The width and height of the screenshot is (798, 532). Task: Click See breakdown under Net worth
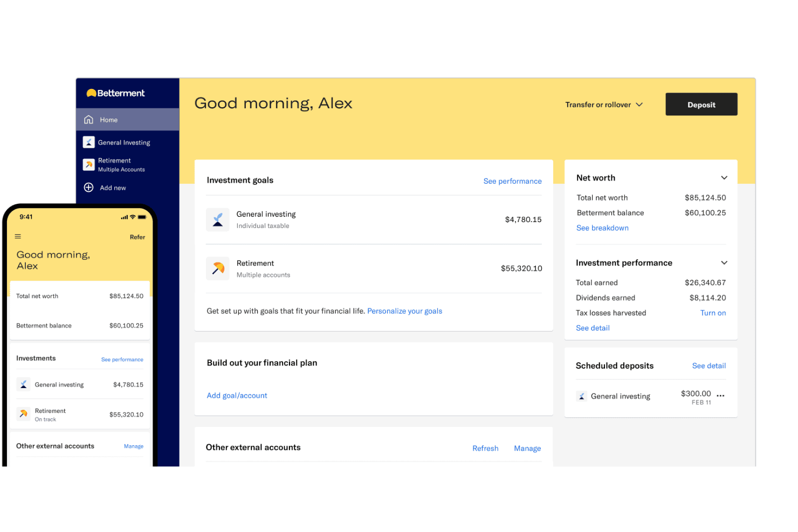click(602, 228)
